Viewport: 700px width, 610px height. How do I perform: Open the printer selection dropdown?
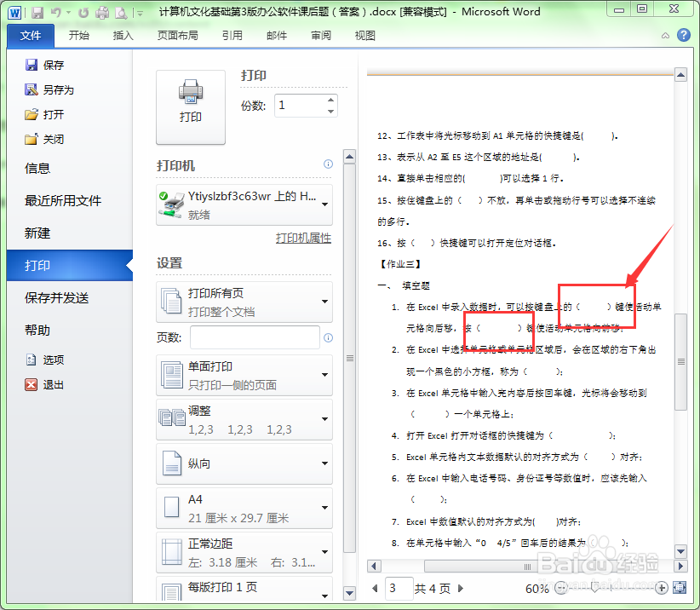point(244,205)
